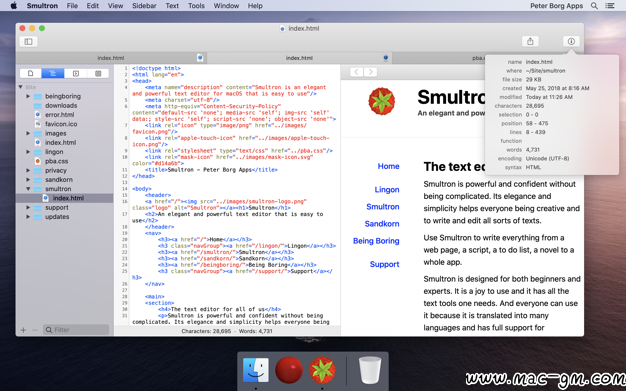626x391 pixels.
Task: Click the info button in toolbar
Action: 571,41
